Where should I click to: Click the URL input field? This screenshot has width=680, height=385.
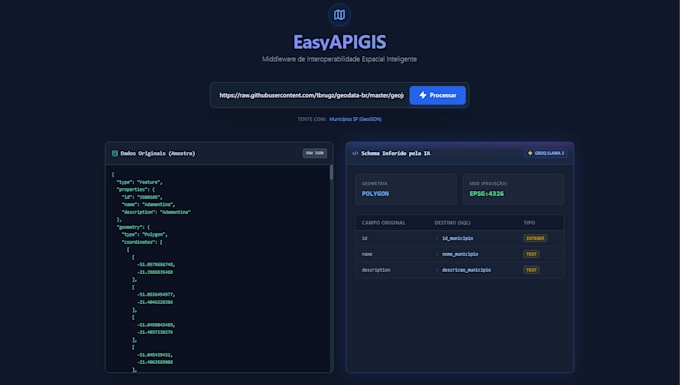[311, 95]
